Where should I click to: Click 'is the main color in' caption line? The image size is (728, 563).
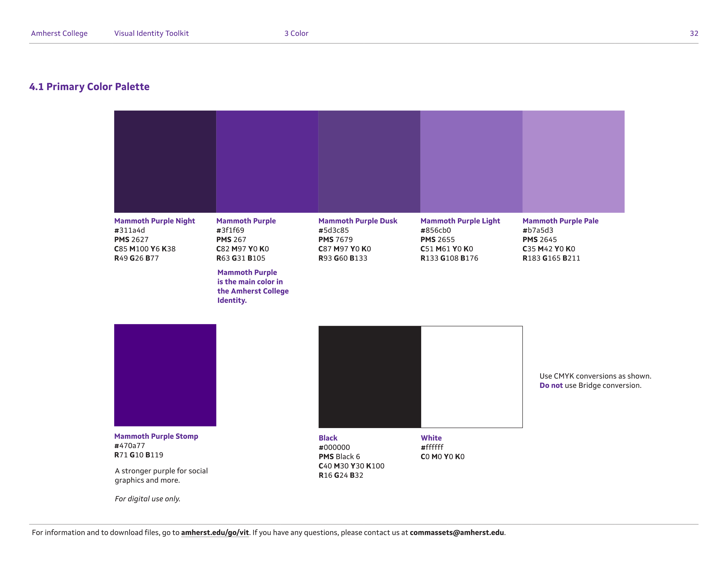pyautogui.click(x=250, y=282)
